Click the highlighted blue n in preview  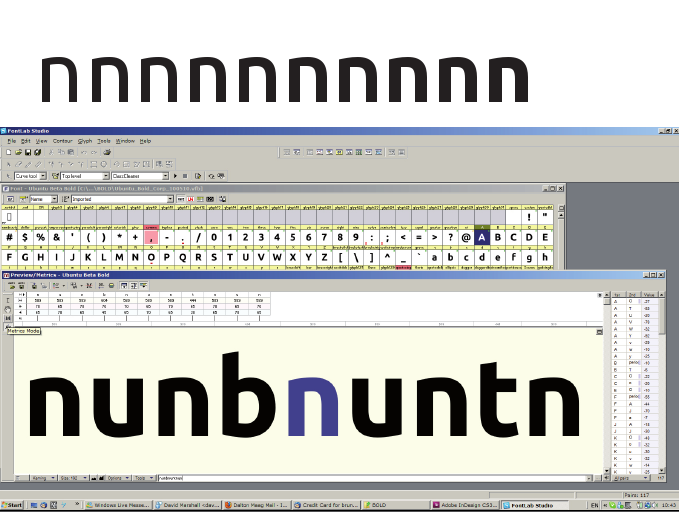pyautogui.click(x=313, y=406)
